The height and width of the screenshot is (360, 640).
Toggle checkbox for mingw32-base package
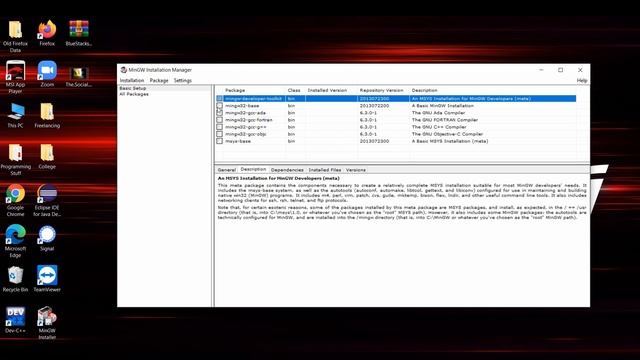click(x=220, y=106)
